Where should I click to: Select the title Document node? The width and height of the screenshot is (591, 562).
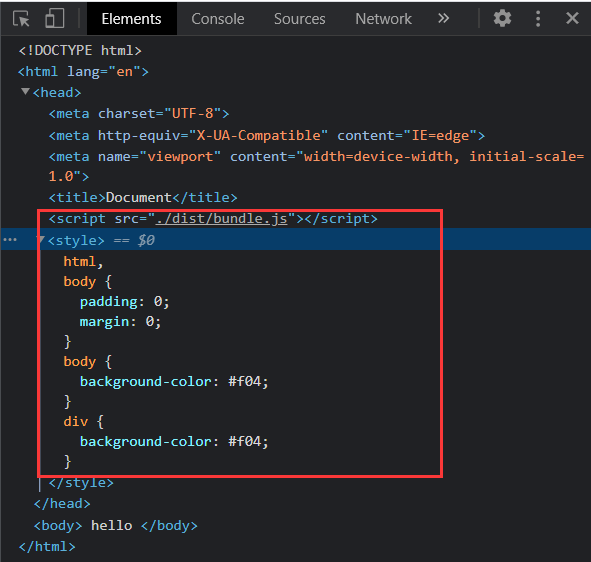point(143,198)
